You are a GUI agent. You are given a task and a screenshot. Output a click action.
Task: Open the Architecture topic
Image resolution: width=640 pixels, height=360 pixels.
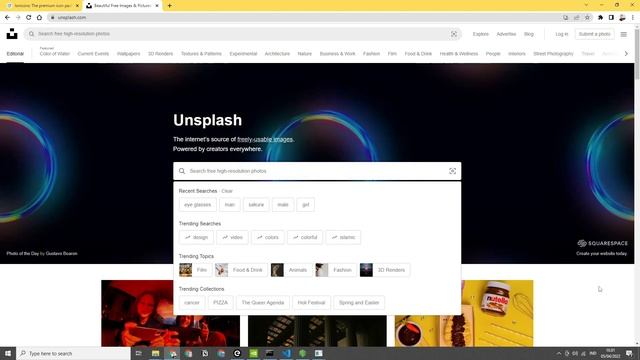point(277,53)
